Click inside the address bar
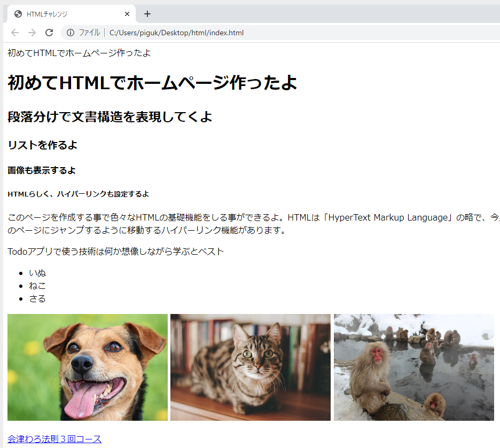The width and height of the screenshot is (500, 448). [x=214, y=32]
